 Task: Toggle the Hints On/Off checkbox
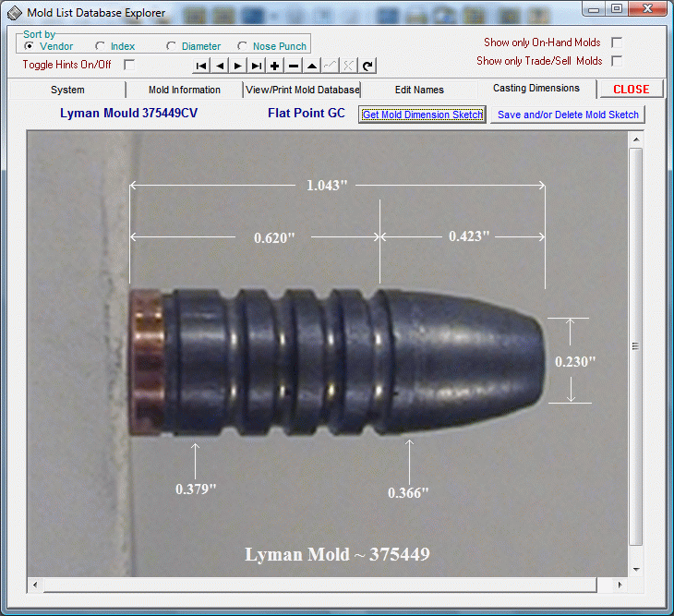pyautogui.click(x=129, y=65)
